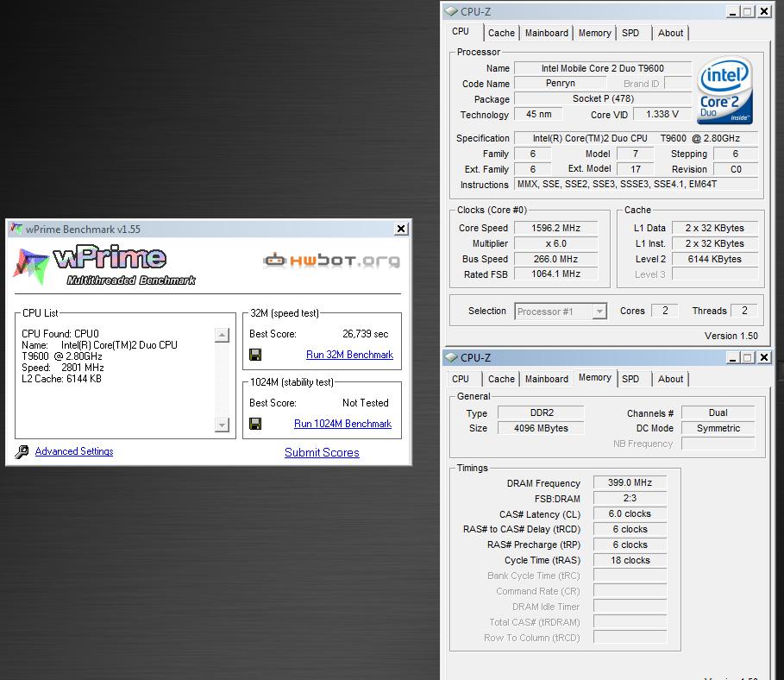Click the memory Type value DDR2

coord(541,412)
